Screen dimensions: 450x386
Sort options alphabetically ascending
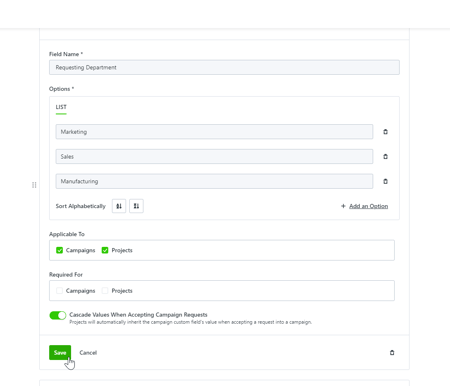pos(119,206)
